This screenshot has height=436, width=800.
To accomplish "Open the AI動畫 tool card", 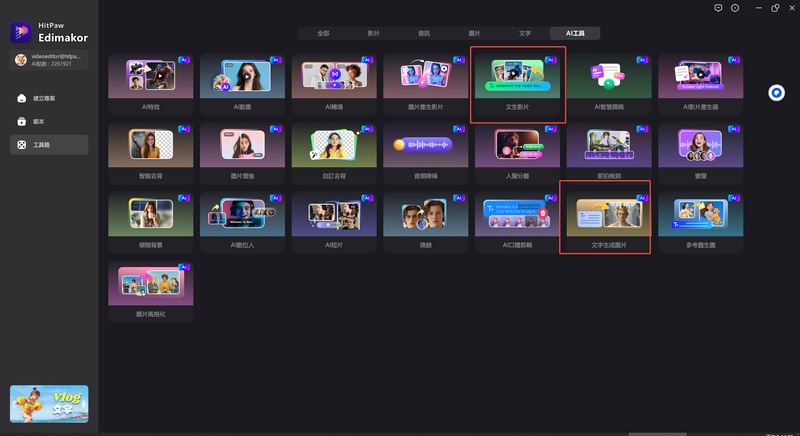I will click(x=242, y=85).
